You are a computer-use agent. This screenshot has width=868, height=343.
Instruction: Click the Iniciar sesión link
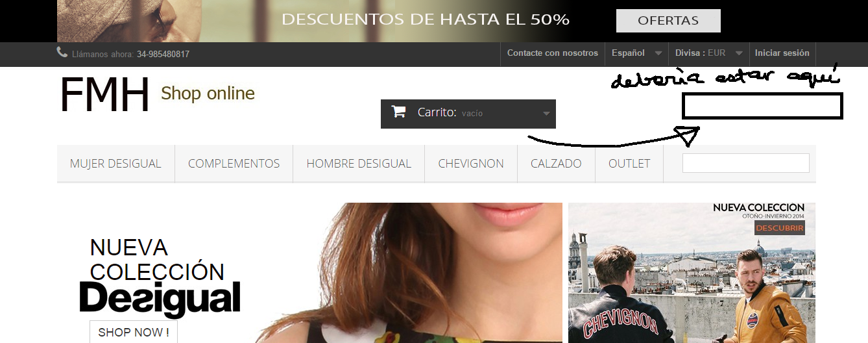pyautogui.click(x=782, y=53)
